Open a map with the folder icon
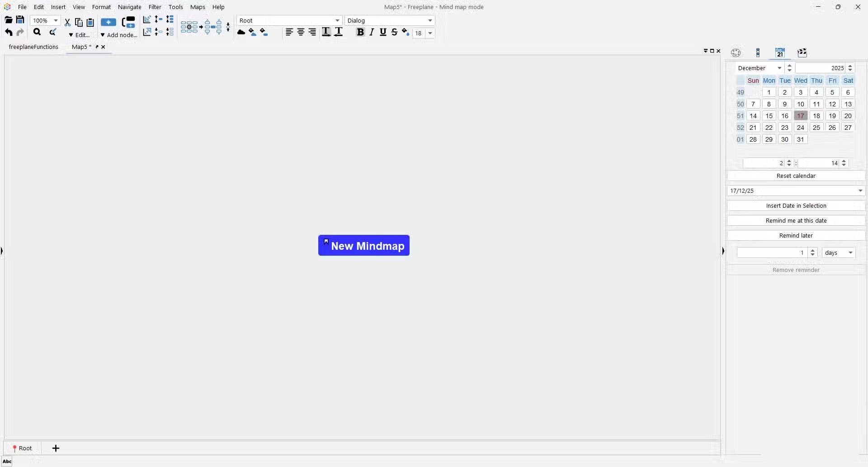The image size is (868, 467). pyautogui.click(x=8, y=20)
